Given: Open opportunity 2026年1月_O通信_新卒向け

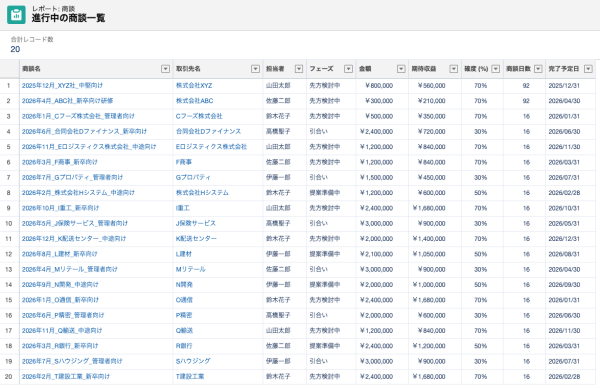Looking at the screenshot, I should (60, 300).
